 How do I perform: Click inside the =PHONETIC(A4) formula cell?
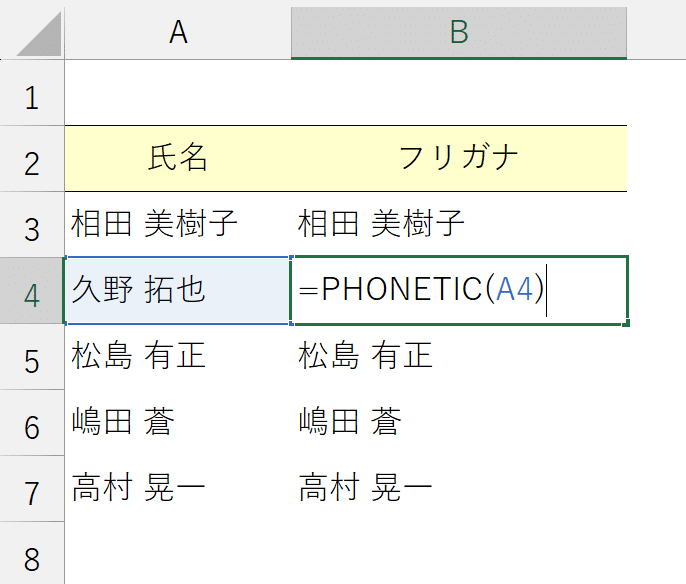(x=459, y=291)
